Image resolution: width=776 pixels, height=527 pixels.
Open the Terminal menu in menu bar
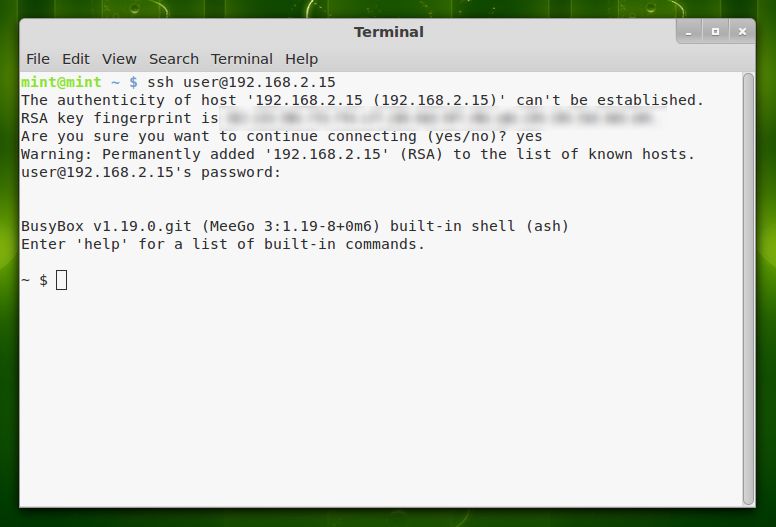242,59
